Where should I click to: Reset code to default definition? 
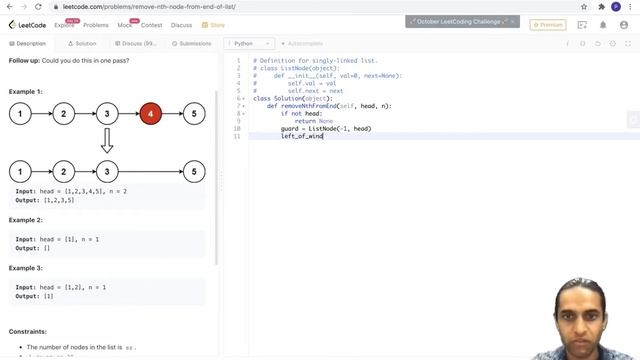pyautogui.click(x=598, y=44)
